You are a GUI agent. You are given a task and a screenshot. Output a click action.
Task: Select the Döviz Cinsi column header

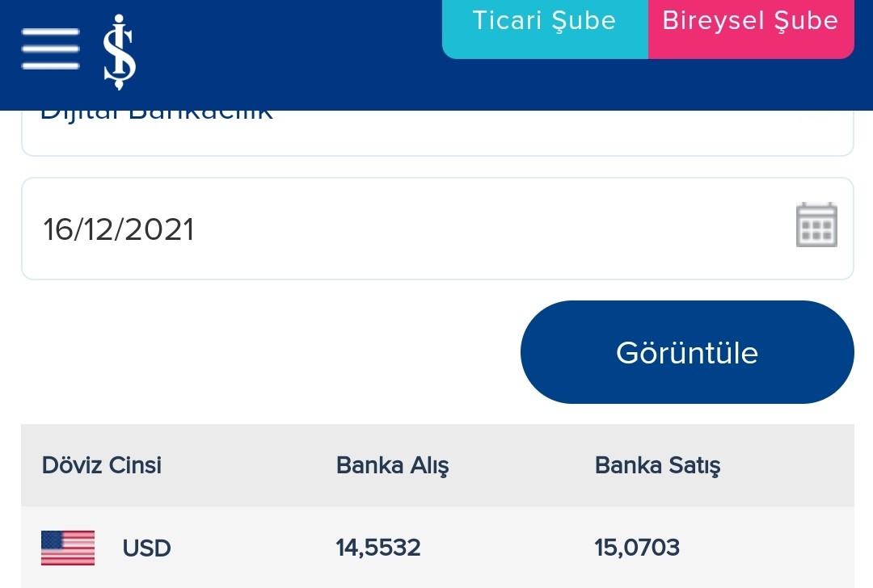pos(101,465)
